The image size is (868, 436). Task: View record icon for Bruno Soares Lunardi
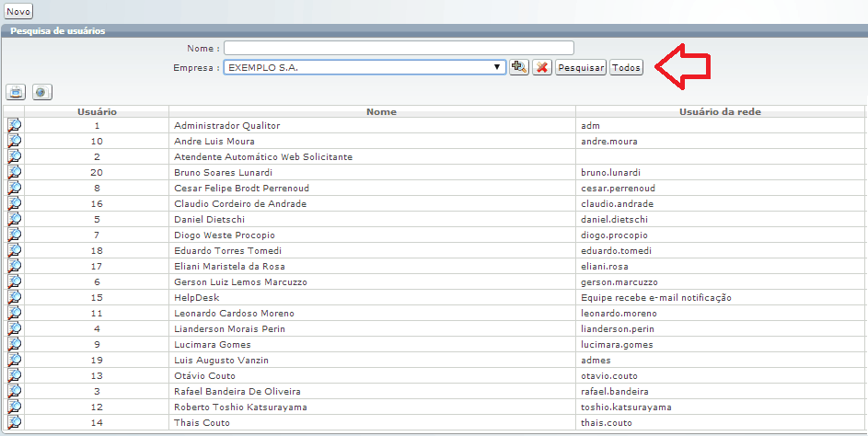point(15,172)
